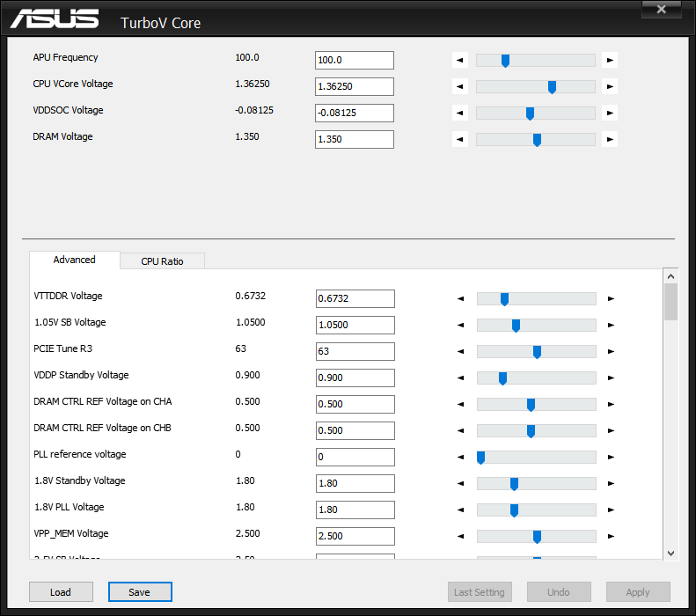Screen dimensions: 696x616
Task: Click the 1.05V SB Voltage input field
Action: 355,325
